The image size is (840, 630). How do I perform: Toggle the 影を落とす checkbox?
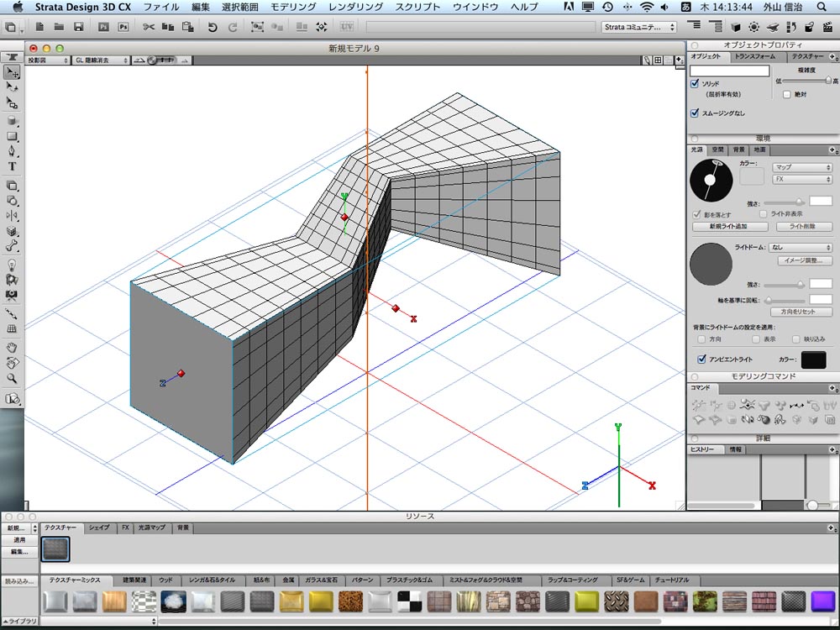[696, 214]
